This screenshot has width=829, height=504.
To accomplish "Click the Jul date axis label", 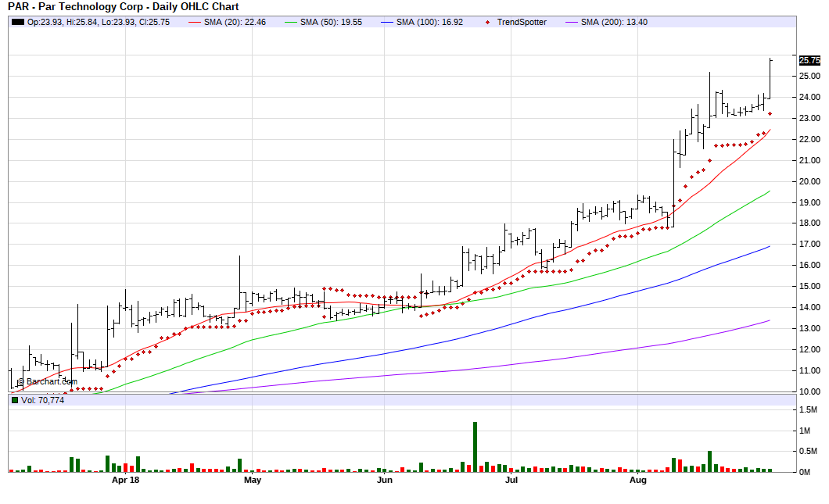I will coord(511,480).
